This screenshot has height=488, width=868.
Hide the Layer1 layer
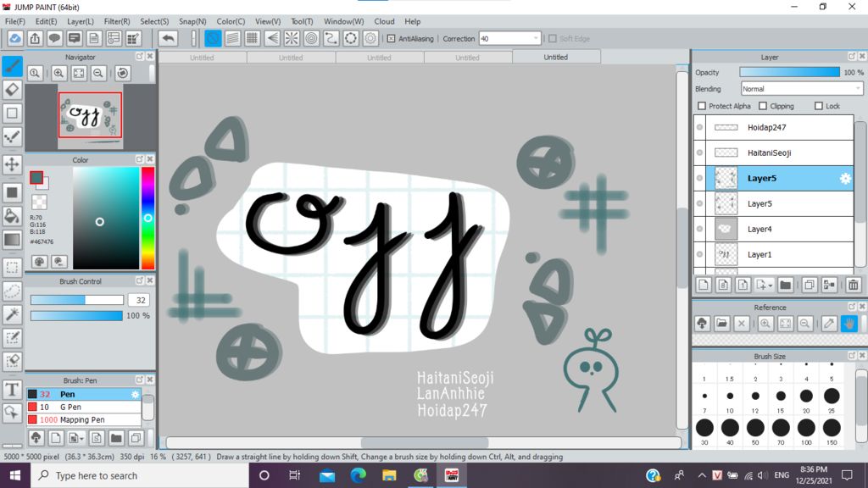tap(699, 254)
